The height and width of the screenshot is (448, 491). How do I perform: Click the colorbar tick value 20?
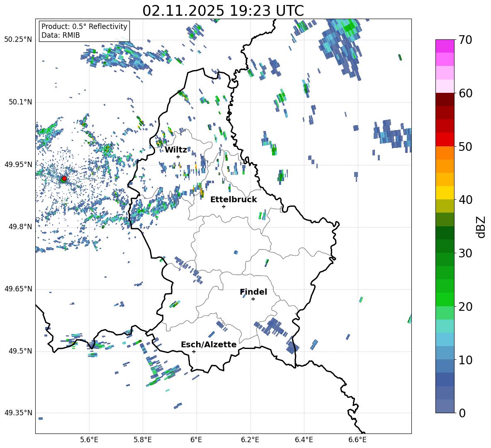click(x=465, y=307)
